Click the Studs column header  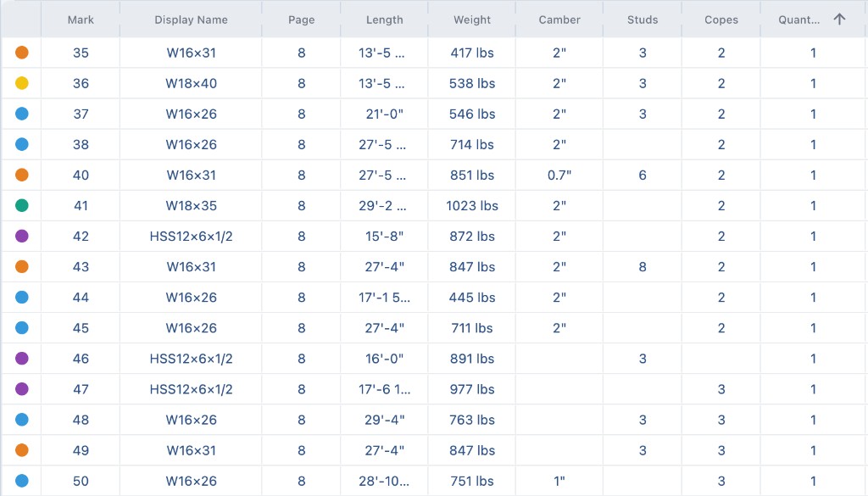[x=643, y=20]
